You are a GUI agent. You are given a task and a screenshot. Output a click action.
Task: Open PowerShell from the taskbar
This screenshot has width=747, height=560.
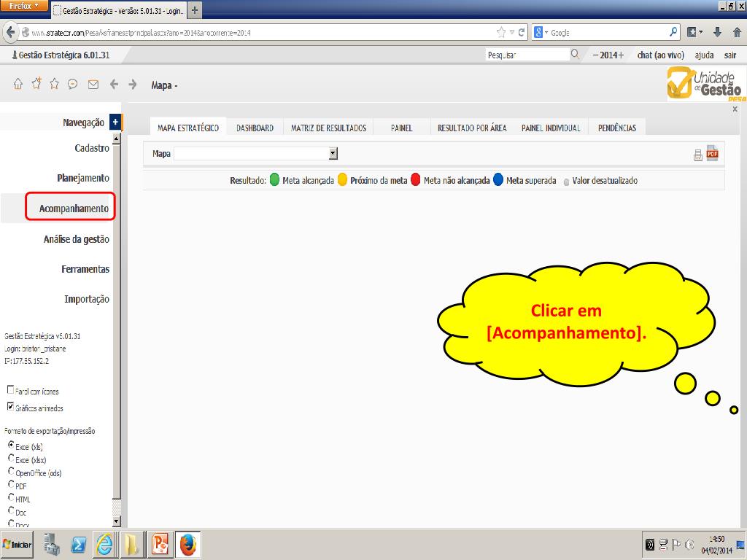pos(78,544)
